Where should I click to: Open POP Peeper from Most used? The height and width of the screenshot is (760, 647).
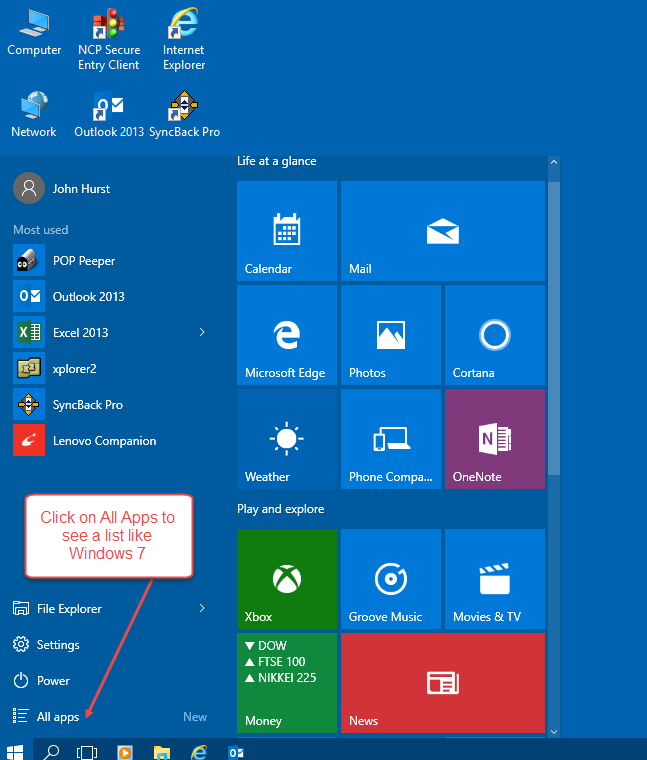click(110, 261)
